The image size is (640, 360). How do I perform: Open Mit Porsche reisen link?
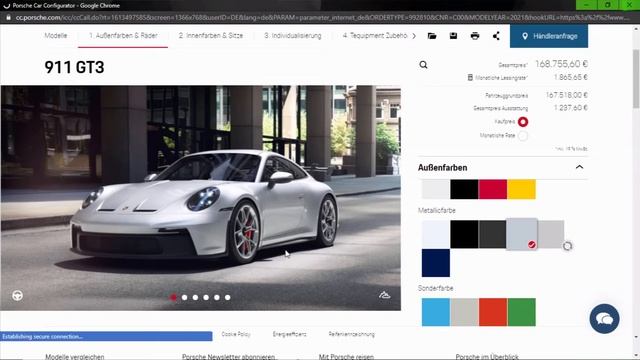tap(346, 356)
